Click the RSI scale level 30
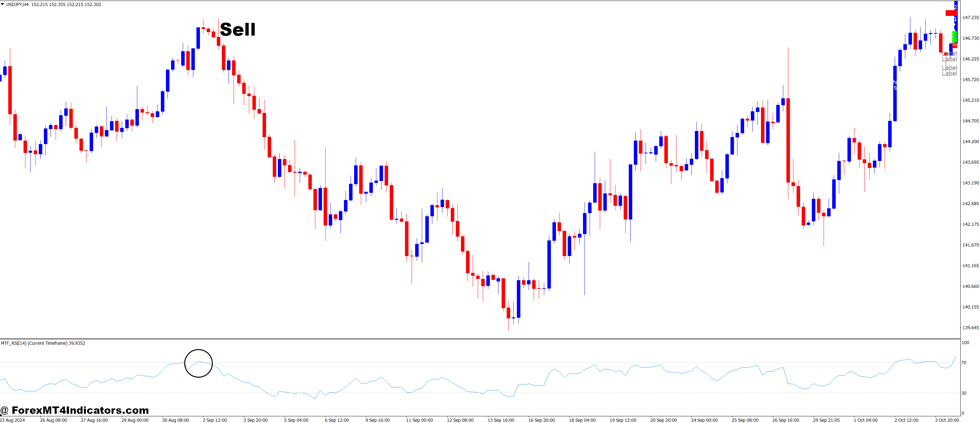980x423 pixels. coord(964,393)
